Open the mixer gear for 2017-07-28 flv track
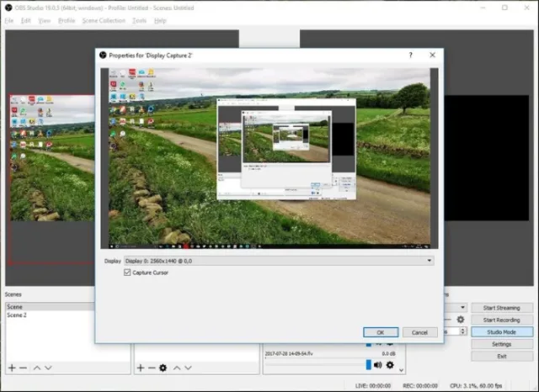 390,365
